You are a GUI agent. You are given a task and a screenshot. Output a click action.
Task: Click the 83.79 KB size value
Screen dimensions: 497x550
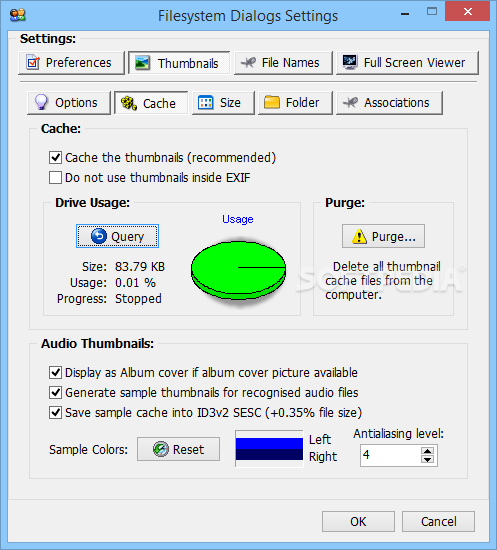(140, 267)
